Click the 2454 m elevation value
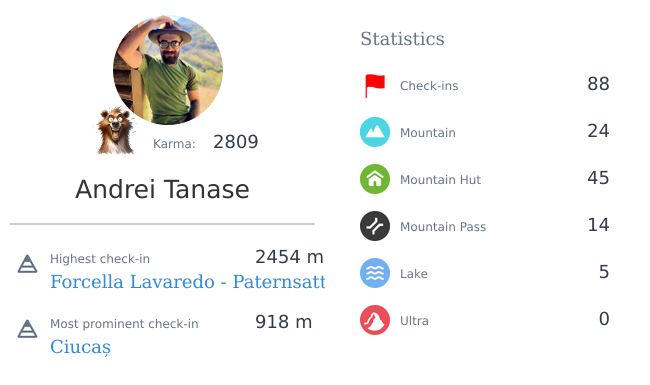The height and width of the screenshot is (385, 650). point(289,257)
